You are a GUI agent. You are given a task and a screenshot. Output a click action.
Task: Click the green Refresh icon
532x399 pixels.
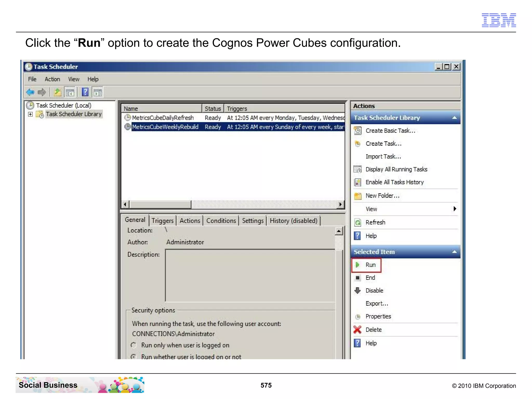pos(358,222)
